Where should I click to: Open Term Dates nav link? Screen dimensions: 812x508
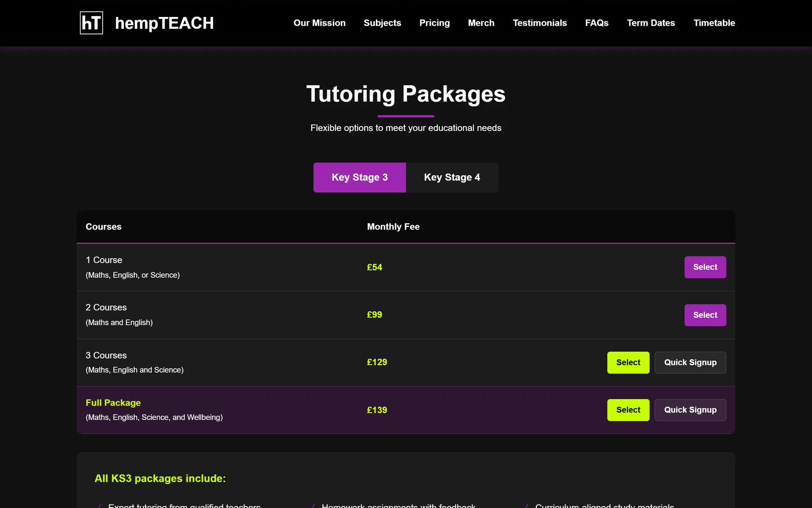(x=651, y=23)
